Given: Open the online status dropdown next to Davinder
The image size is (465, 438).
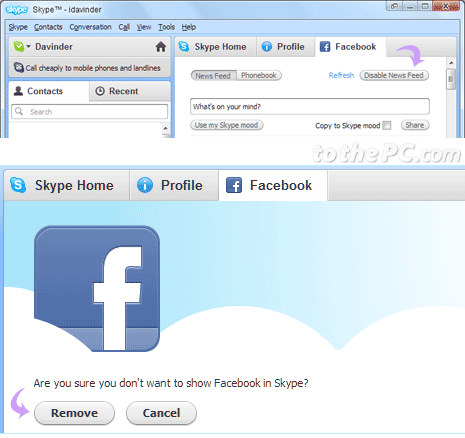Looking at the screenshot, I should [x=29, y=47].
